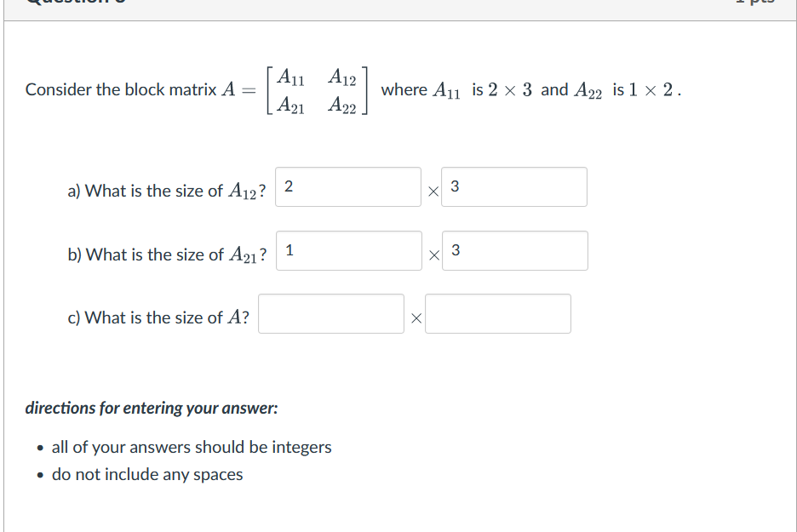This screenshot has height=532, width=797.
Task: Click the empty rows field for matrix A
Action: tap(331, 313)
